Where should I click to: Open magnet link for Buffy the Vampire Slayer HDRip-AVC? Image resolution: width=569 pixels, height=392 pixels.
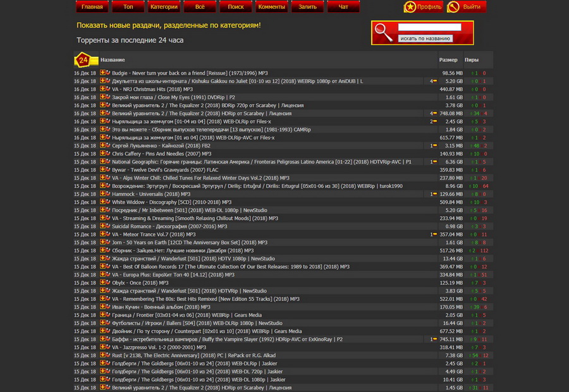(107, 339)
